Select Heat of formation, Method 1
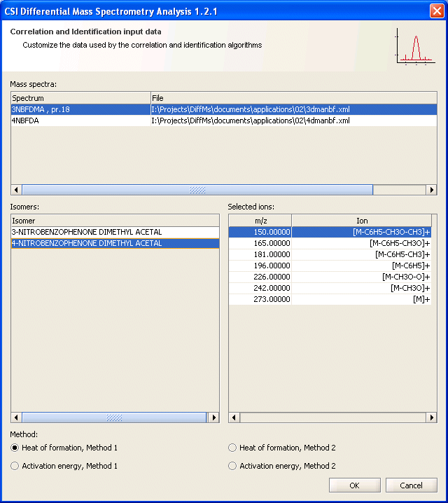Viewport: 448px width, 503px height. pyautogui.click(x=15, y=448)
